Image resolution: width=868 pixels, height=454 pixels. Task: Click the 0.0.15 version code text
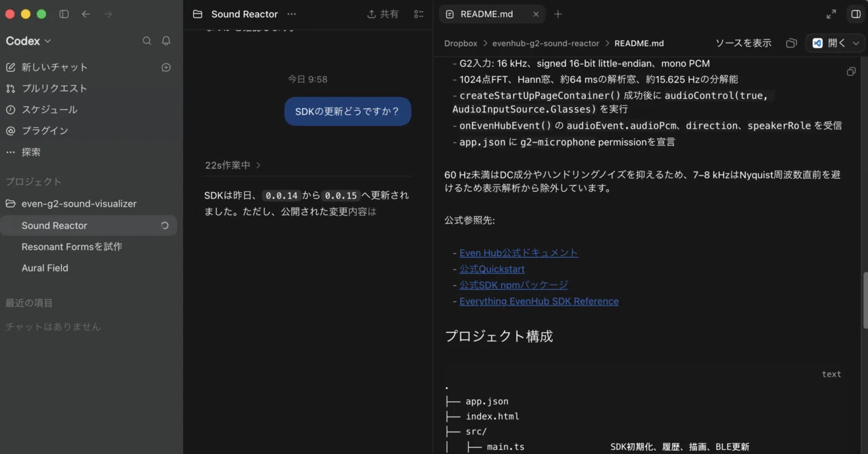340,195
